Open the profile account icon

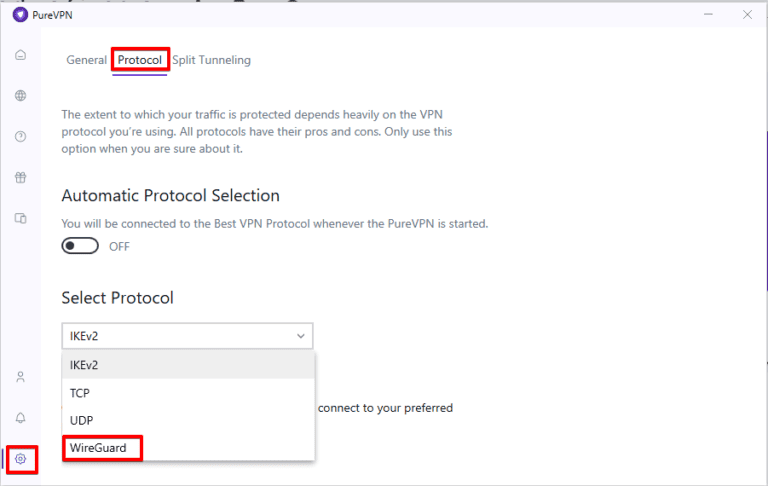click(20, 377)
